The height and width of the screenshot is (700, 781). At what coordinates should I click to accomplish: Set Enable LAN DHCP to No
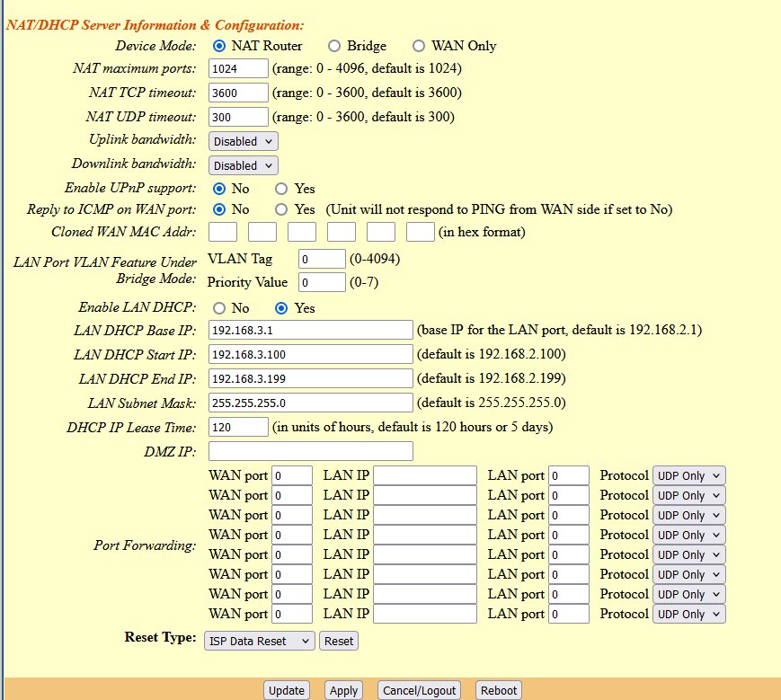pyautogui.click(x=219, y=308)
